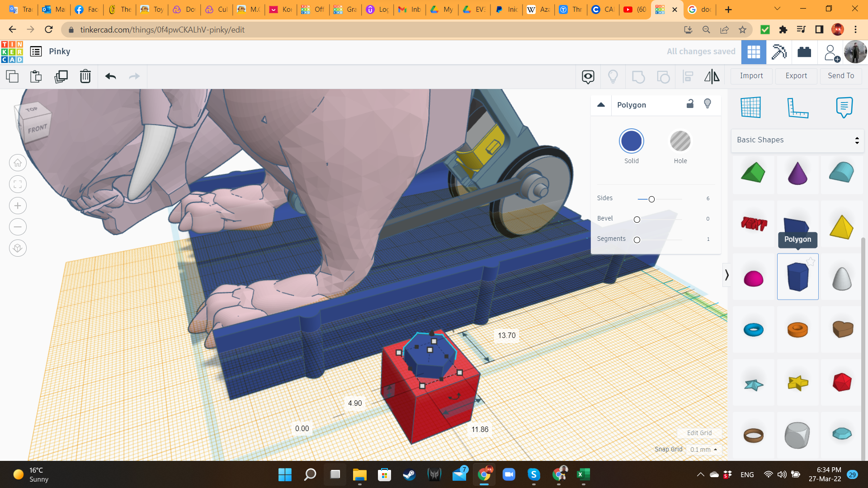The width and height of the screenshot is (868, 488).
Task: Open Excel from the taskbar
Action: tap(583, 474)
